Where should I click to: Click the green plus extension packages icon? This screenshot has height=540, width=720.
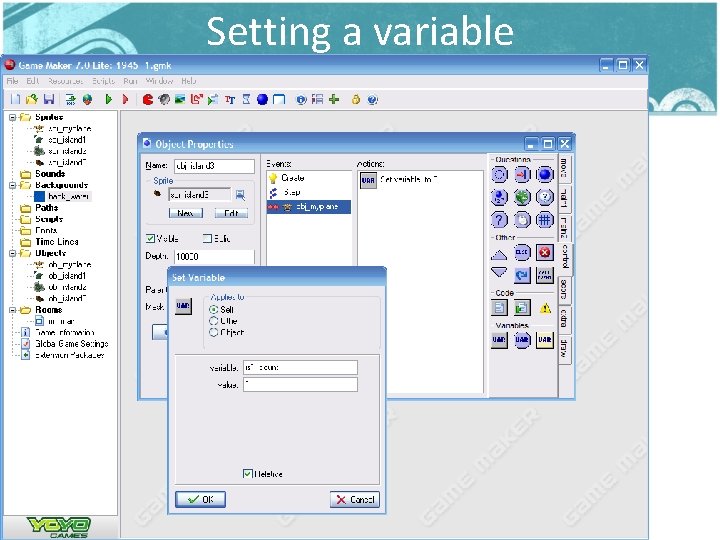click(x=334, y=99)
